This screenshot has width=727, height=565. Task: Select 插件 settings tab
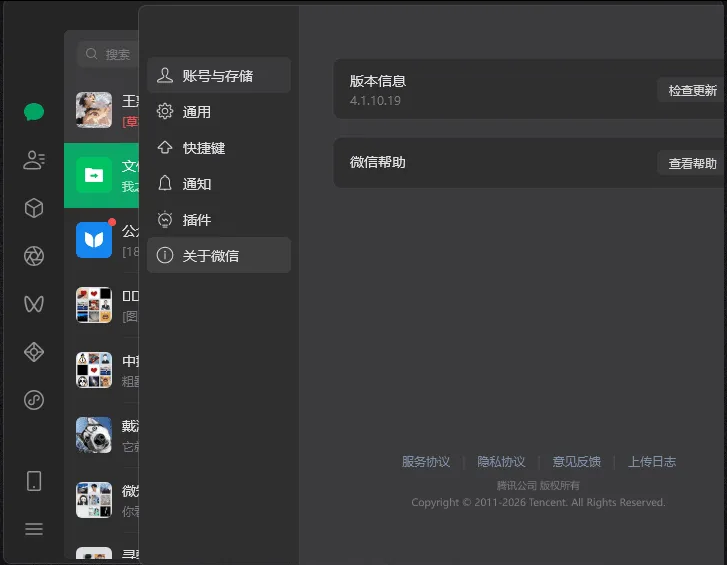(219, 220)
